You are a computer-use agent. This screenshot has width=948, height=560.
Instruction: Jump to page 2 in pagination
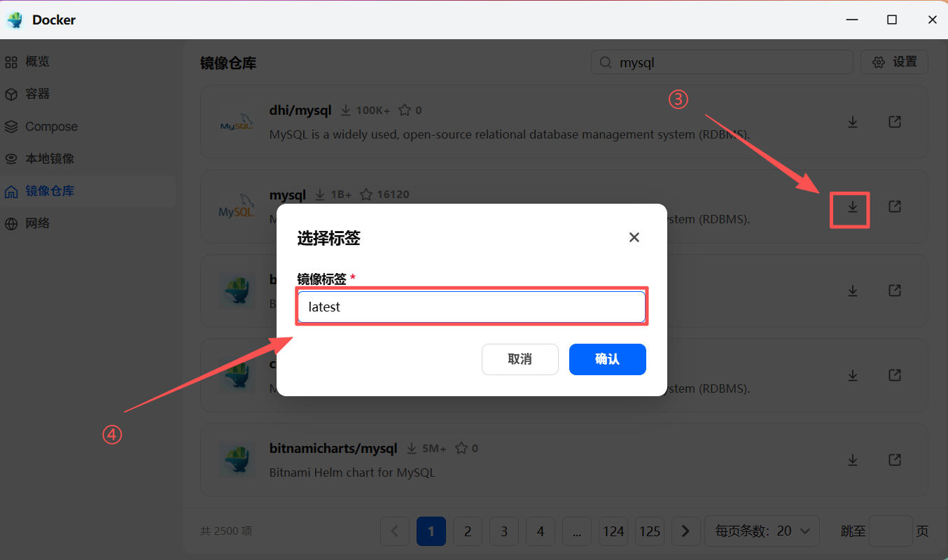coord(468,531)
